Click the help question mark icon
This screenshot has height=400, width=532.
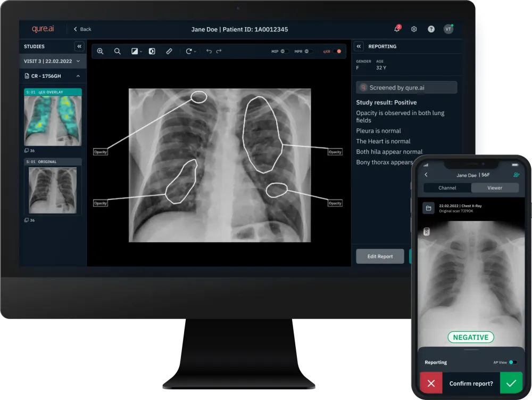(431, 29)
